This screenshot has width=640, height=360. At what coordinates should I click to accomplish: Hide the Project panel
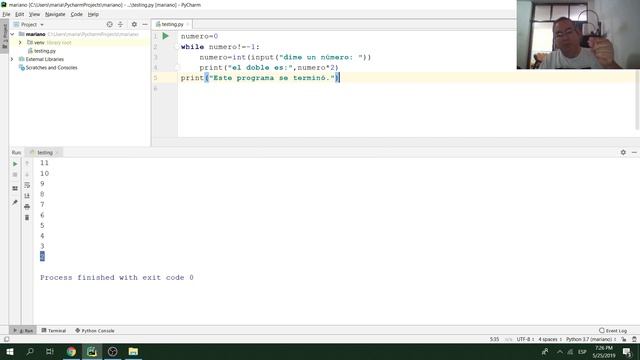click(x=145, y=24)
